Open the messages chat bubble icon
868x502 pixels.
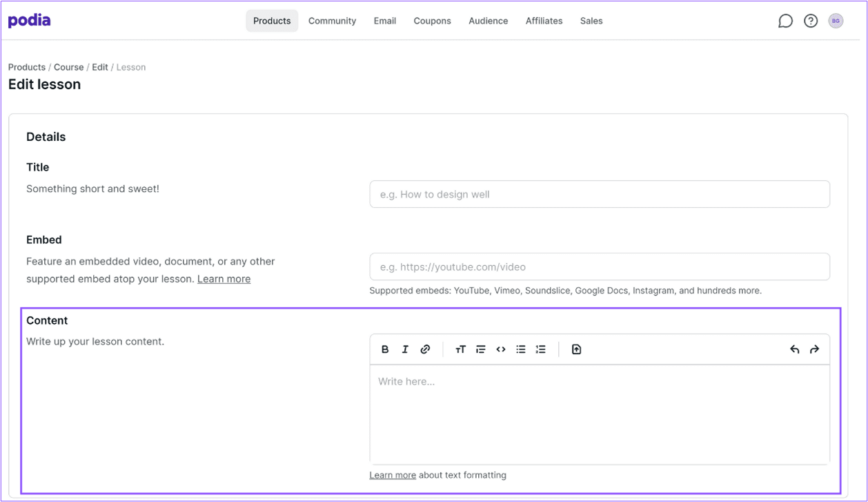tap(785, 21)
